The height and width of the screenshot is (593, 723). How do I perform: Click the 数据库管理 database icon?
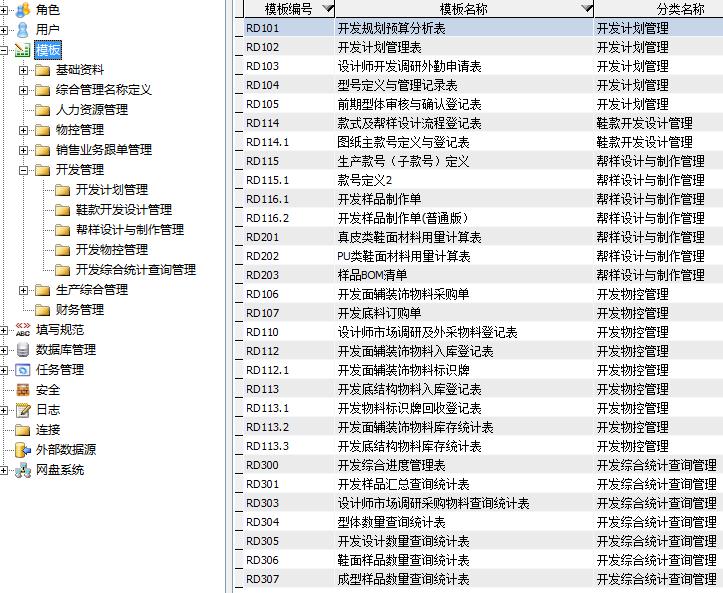point(22,350)
